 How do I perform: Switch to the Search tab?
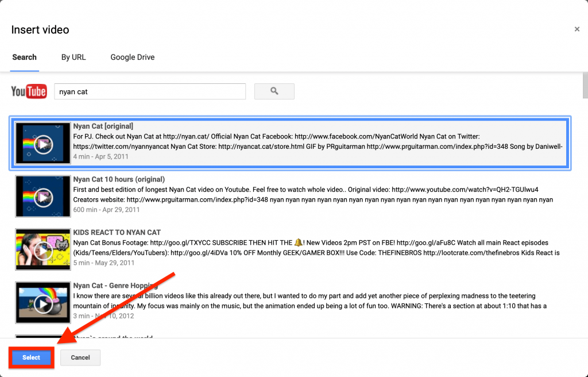(24, 57)
